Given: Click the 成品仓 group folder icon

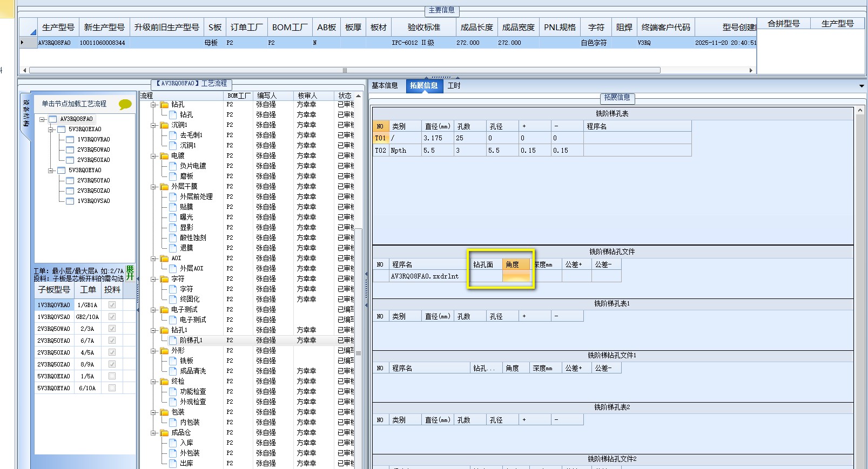Looking at the screenshot, I should 164,433.
